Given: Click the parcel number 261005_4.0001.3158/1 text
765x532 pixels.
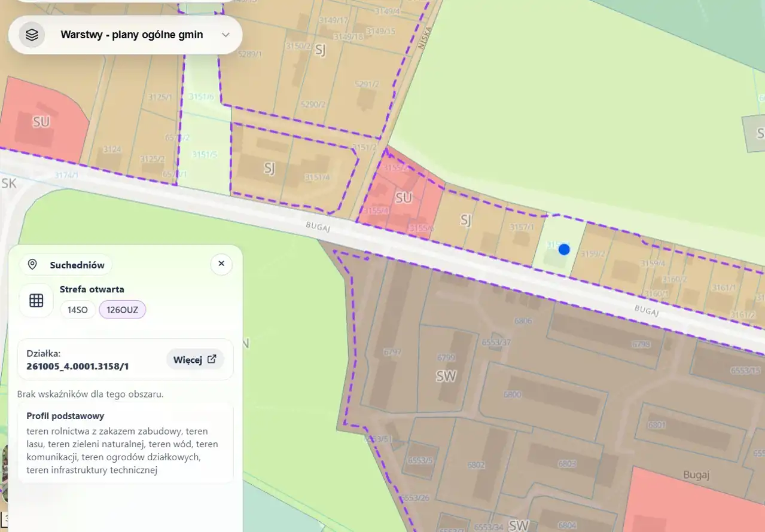Looking at the screenshot, I should click(77, 366).
